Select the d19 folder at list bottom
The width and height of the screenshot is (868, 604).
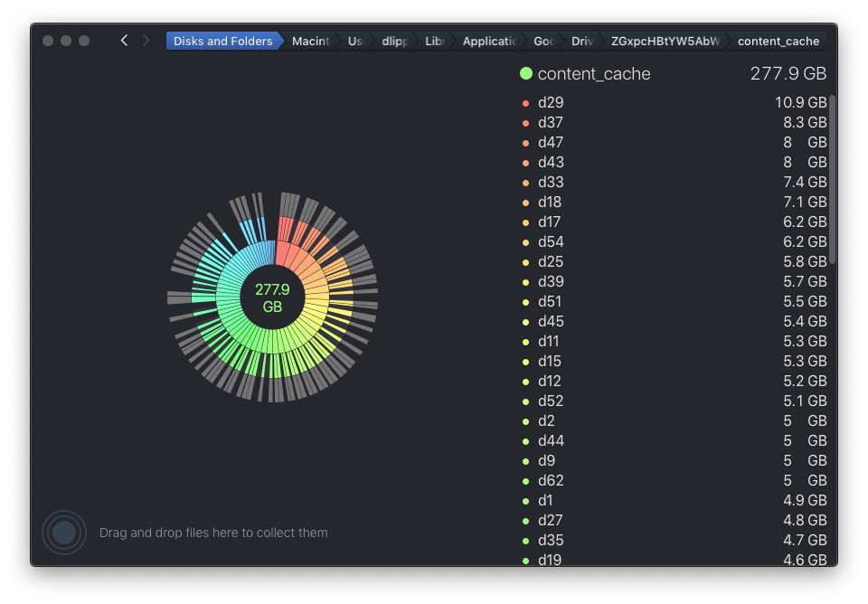[675, 559]
